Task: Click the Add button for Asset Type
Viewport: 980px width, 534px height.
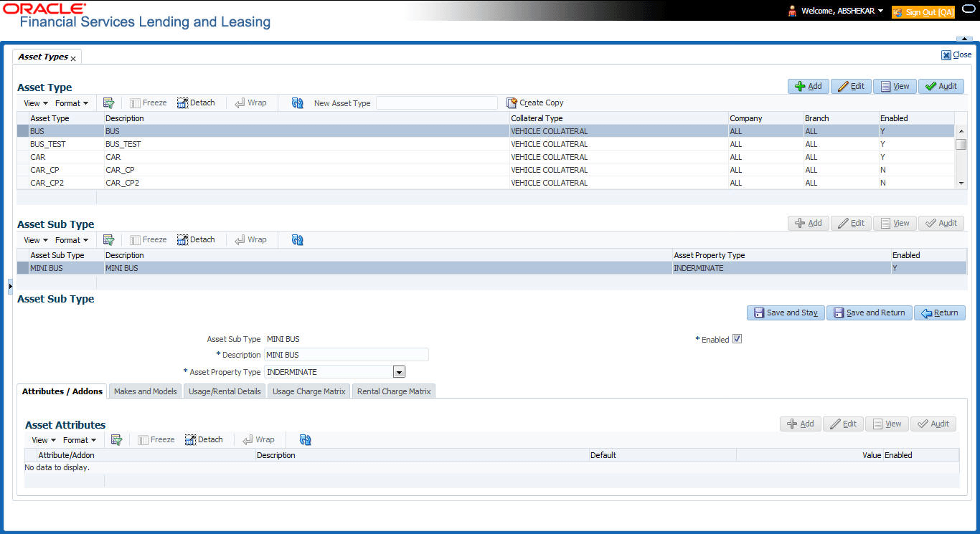Action: click(x=809, y=86)
